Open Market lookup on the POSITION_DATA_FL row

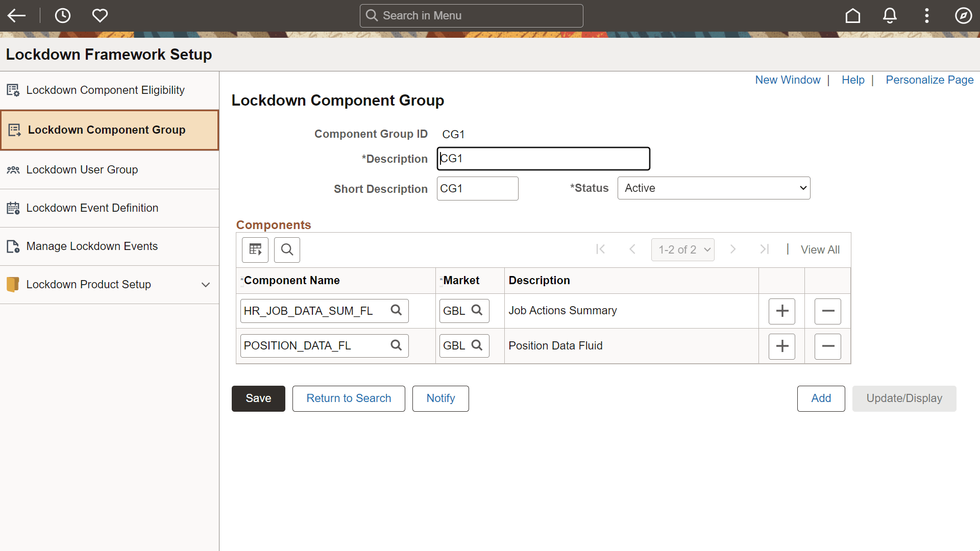pos(477,345)
